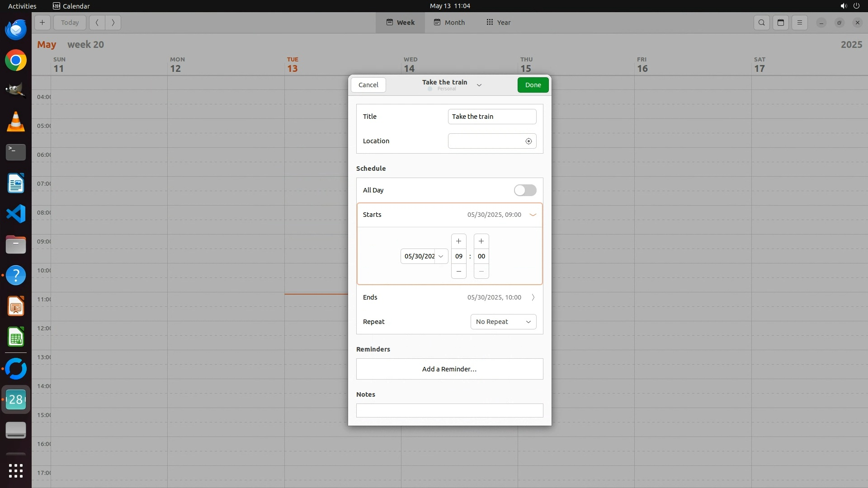This screenshot has width=868, height=488.
Task: Open the manage calendars icon
Action: tap(781, 23)
